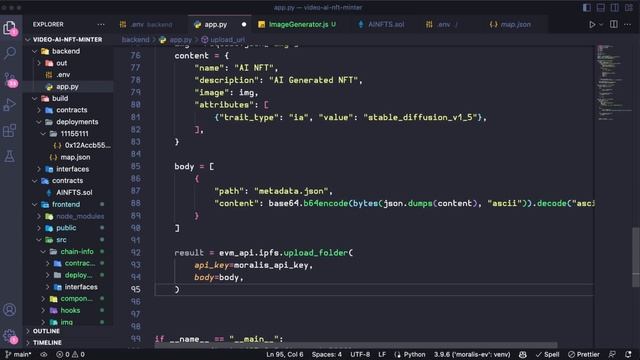Screen dimensions: 640x360
Task: Click the editor vertical scrollbar
Action: pos(636,257)
